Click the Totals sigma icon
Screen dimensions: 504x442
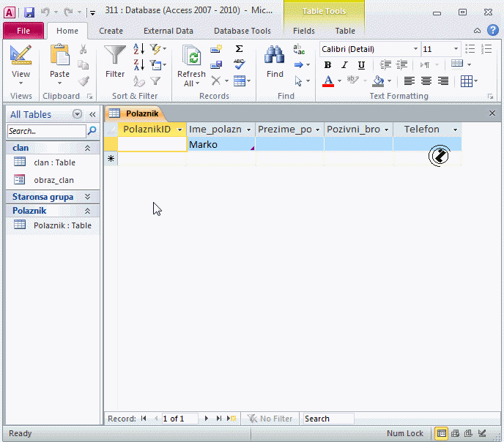pos(239,49)
